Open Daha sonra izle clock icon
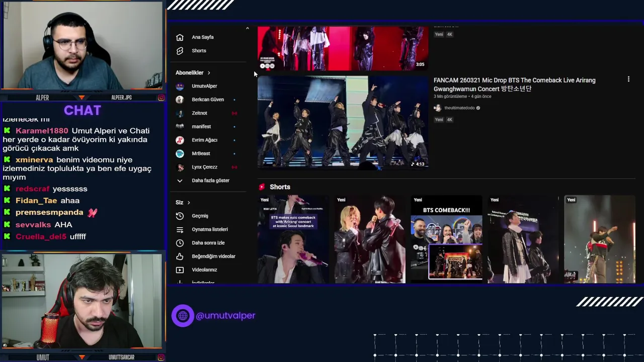The width and height of the screenshot is (644, 362). click(180, 243)
